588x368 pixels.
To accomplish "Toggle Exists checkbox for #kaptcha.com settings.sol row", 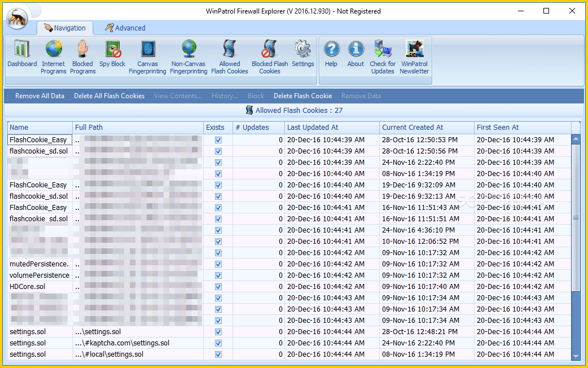I will click(x=218, y=343).
